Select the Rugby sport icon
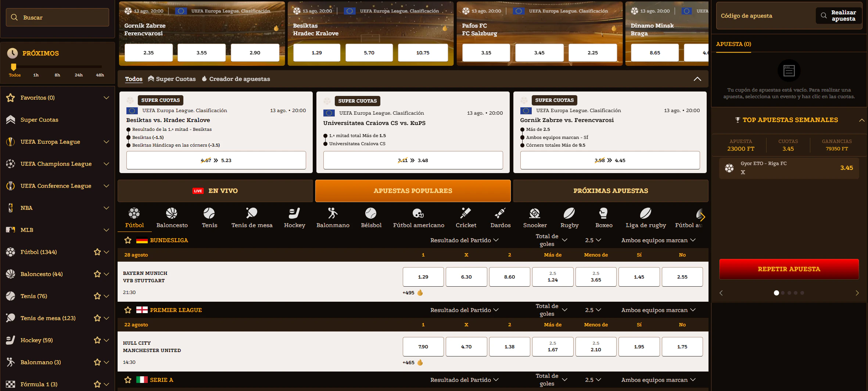868x391 pixels. (x=569, y=213)
